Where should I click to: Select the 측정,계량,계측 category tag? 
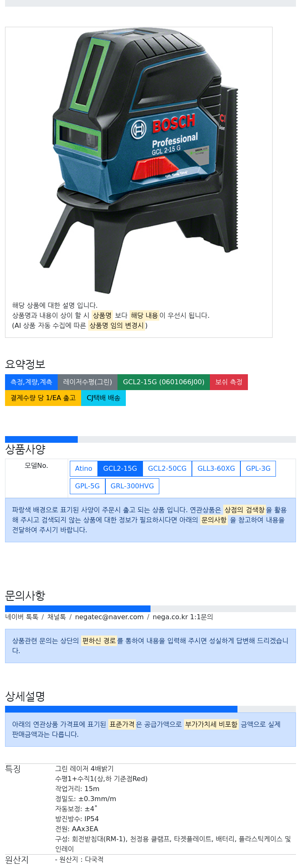31,382
